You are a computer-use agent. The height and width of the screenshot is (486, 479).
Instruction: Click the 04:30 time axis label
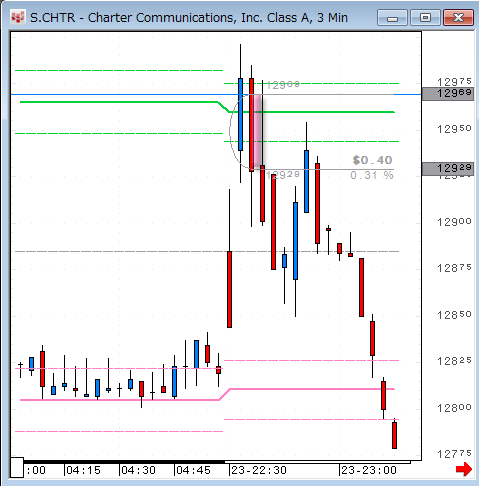click(138, 470)
